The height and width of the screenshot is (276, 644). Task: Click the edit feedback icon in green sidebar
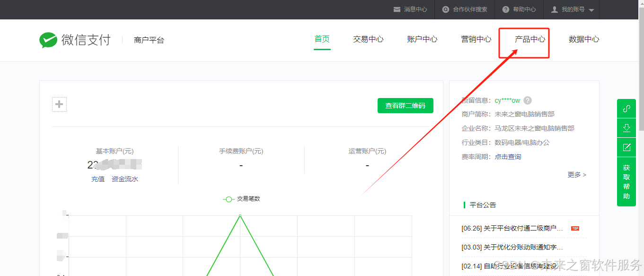(x=626, y=147)
